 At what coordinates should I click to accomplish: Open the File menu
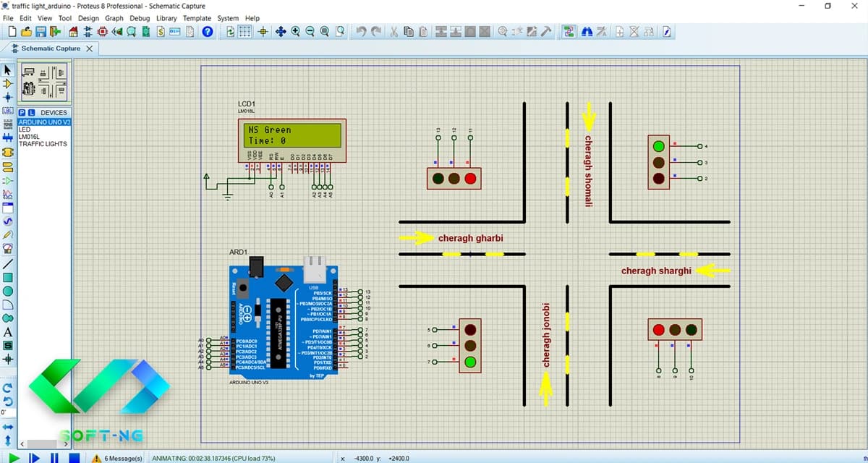coord(9,18)
